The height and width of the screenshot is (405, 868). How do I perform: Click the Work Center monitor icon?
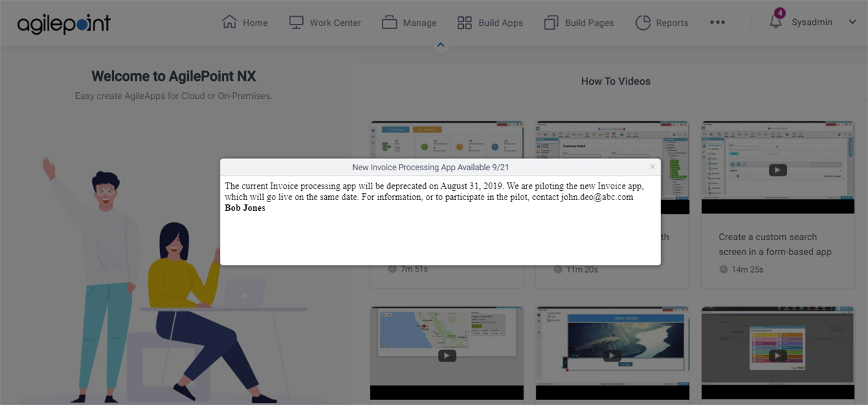[296, 22]
